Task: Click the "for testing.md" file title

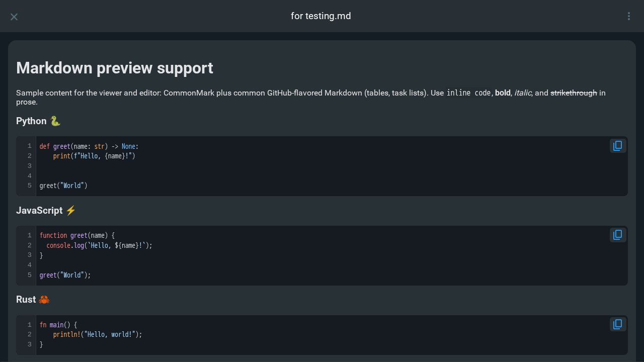Action: 321,16
